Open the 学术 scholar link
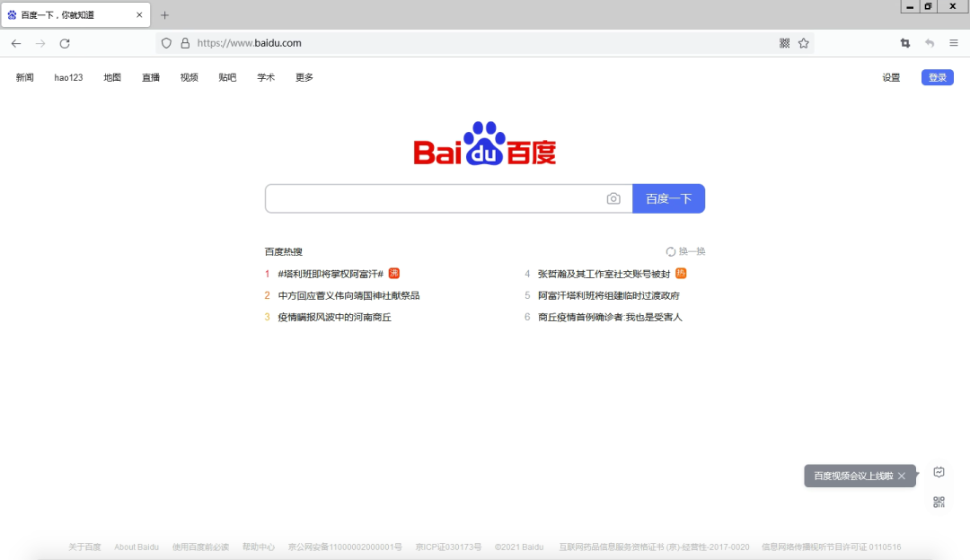Viewport: 970px width, 560px height. point(265,77)
